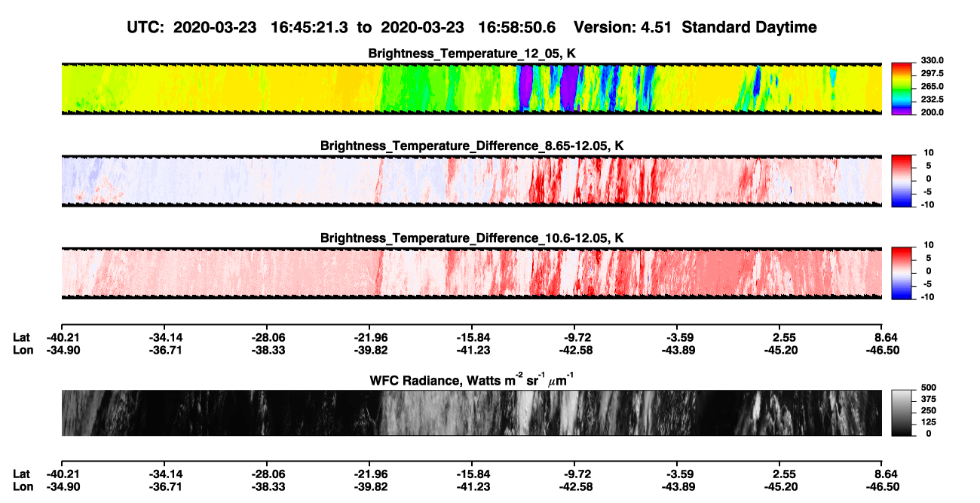Click the Version: 4.51 text

point(623,28)
